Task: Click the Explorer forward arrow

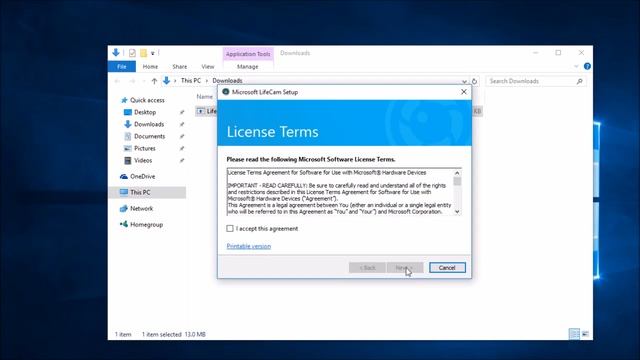Action: click(x=132, y=81)
